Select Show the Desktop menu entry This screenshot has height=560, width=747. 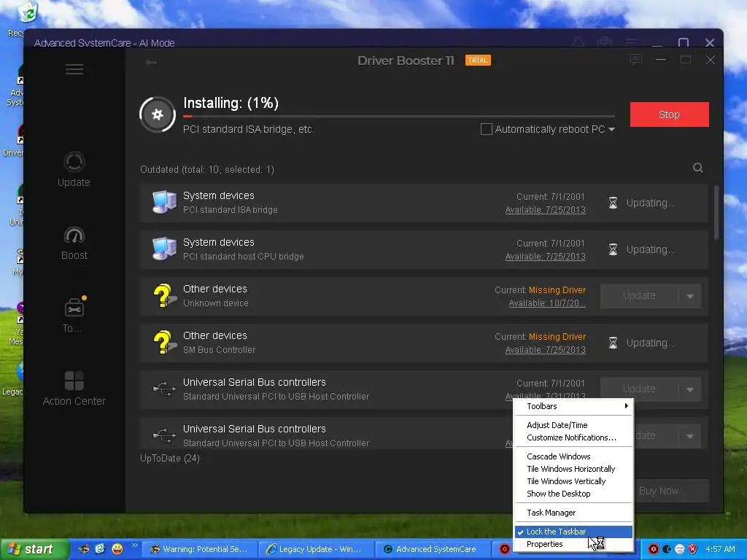point(573,494)
